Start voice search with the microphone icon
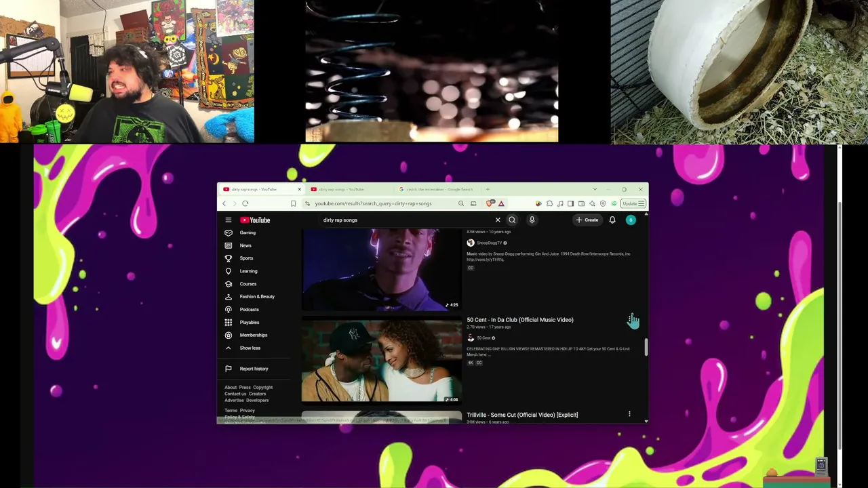The image size is (868, 488). click(532, 220)
